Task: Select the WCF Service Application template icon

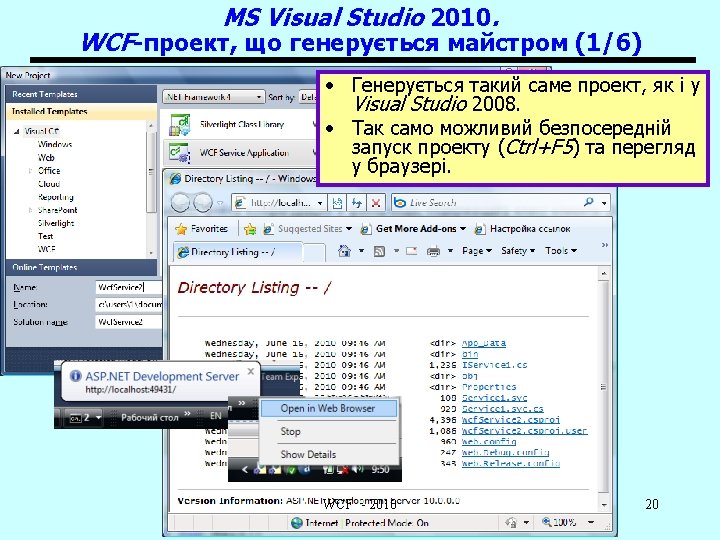Action: click(180, 153)
